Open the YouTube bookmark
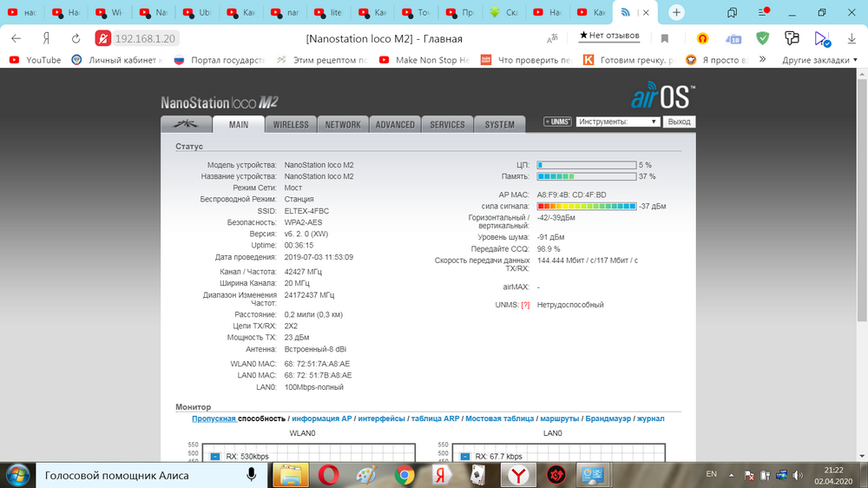 pyautogui.click(x=35, y=60)
